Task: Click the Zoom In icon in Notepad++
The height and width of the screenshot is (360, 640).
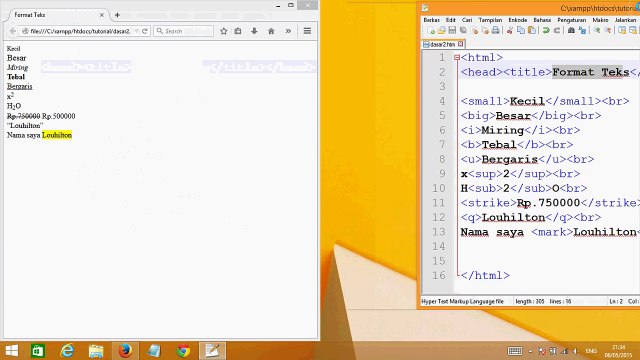Action: [596, 31]
